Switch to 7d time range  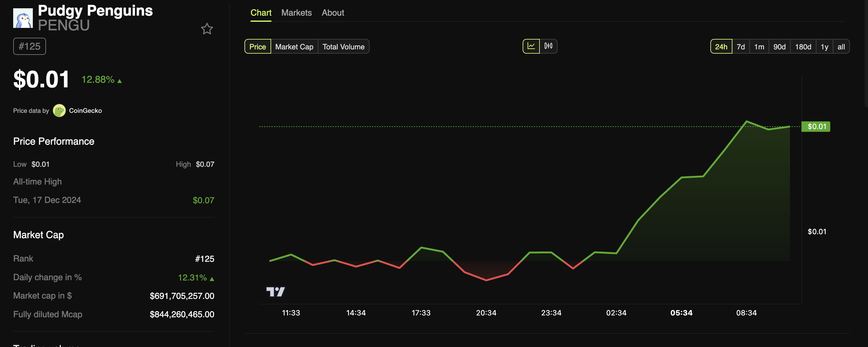coord(741,46)
